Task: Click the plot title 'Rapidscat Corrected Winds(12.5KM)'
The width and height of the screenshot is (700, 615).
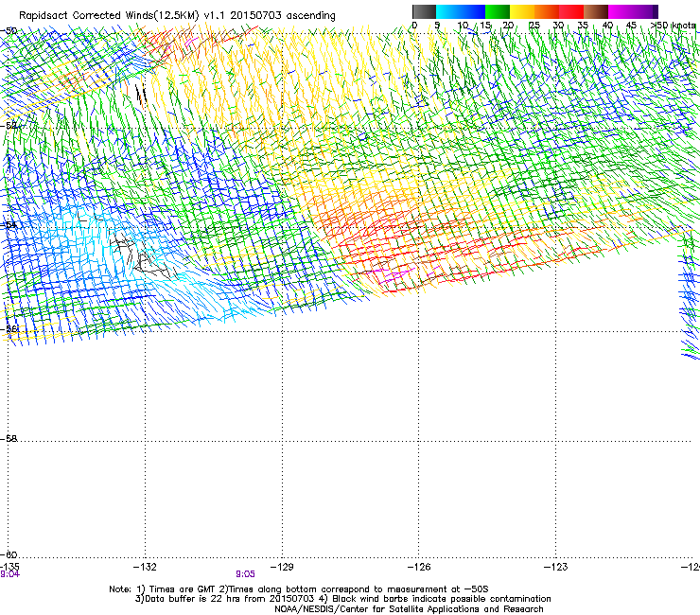Action: pos(109,16)
